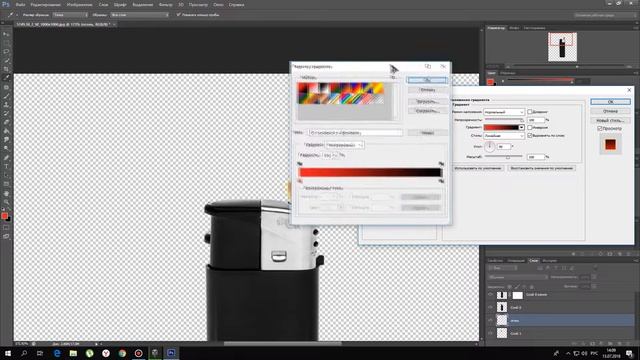640x360 pixels.
Task: Click the Photoshop icon in the taskbar
Action: point(171,353)
